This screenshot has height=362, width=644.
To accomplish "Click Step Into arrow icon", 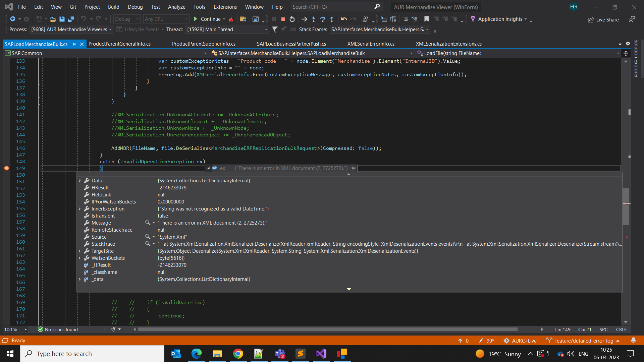I will tap(314, 19).
